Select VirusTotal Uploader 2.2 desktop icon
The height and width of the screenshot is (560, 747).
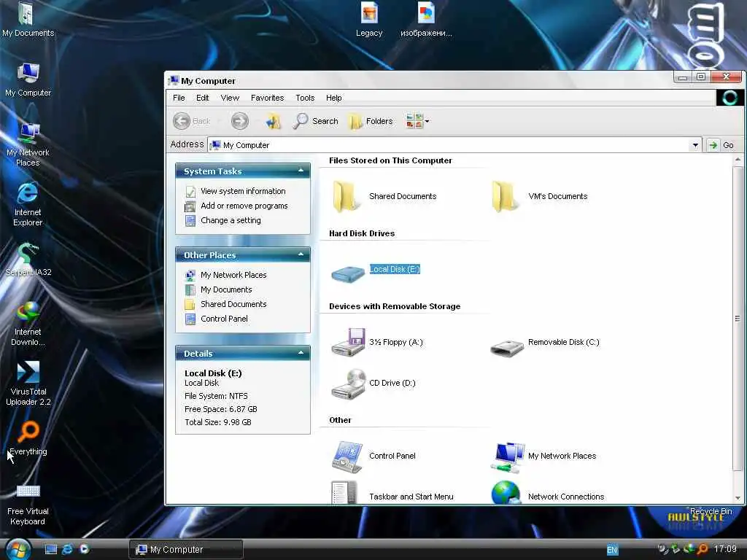pos(28,384)
